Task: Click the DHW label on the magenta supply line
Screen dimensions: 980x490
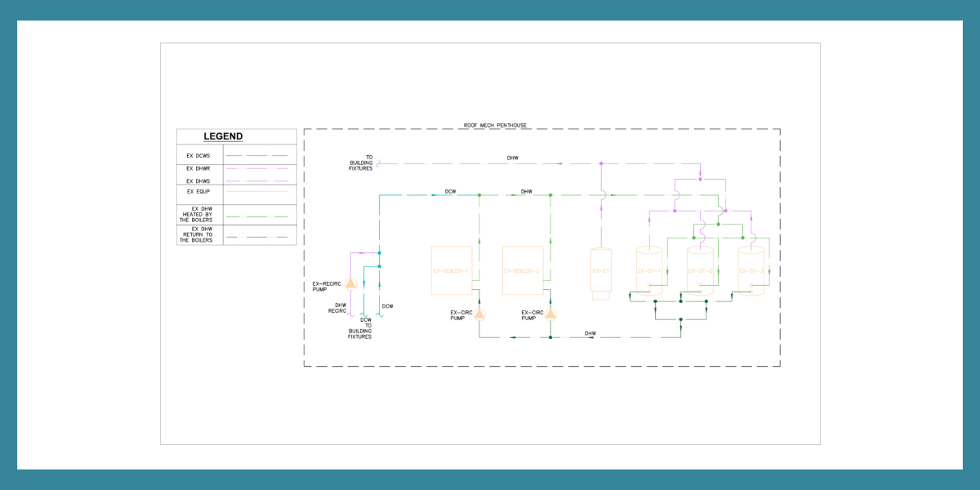Action: pyautogui.click(x=512, y=158)
